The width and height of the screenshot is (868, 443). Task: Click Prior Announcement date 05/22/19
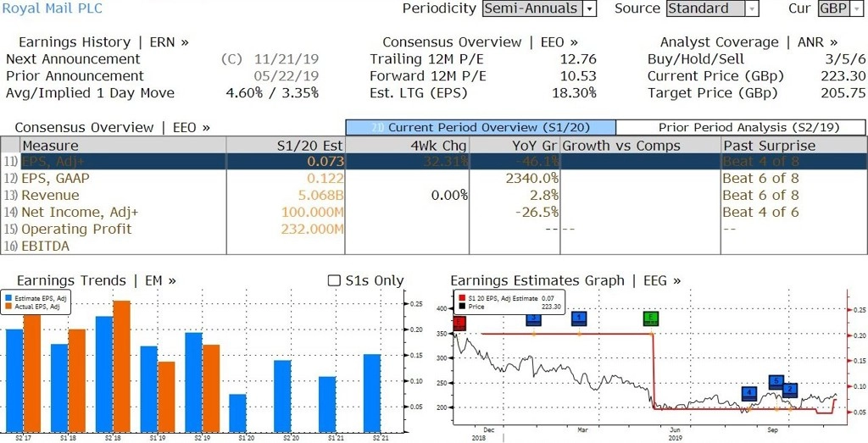(287, 75)
